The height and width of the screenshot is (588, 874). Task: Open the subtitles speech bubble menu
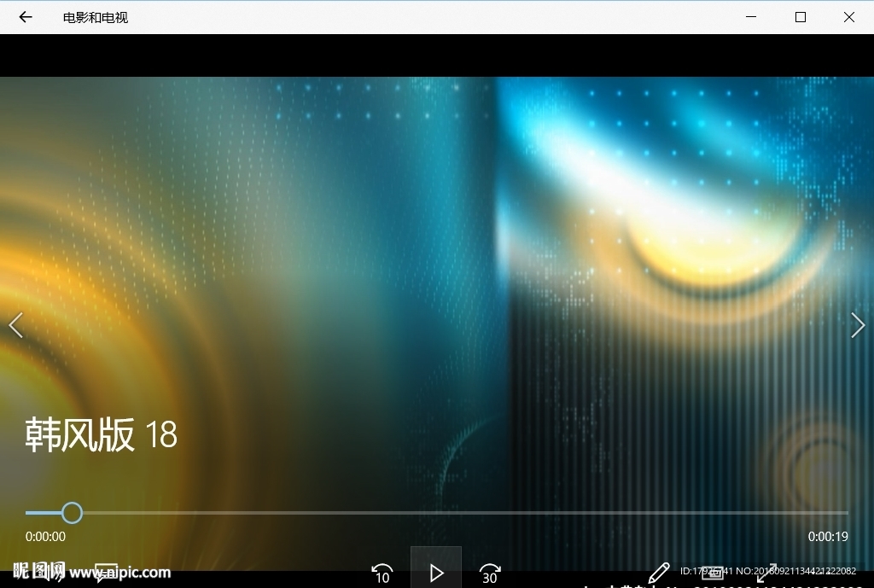point(106,573)
